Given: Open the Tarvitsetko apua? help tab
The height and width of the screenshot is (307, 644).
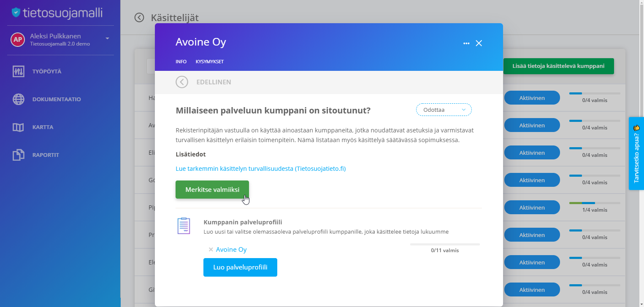Looking at the screenshot, I should coord(636,153).
